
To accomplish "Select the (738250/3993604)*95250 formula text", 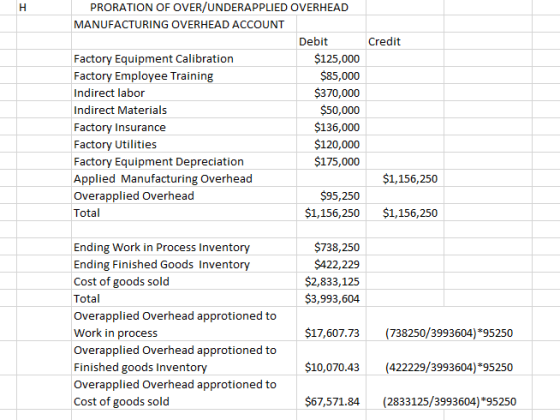I will click(449, 333).
